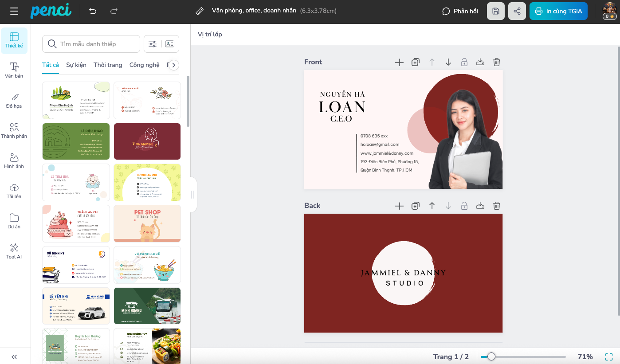Expand more template category tabs
Image resolution: width=620 pixels, height=364 pixels.
174,65
